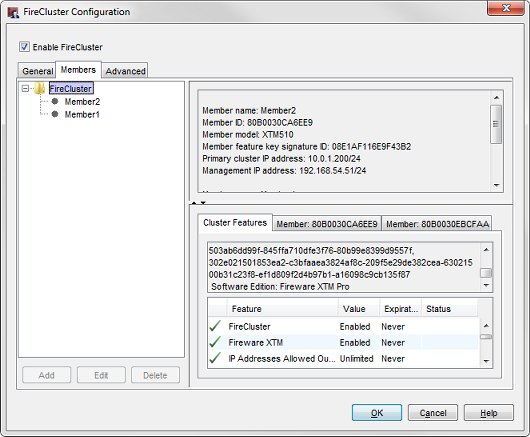Click the Delete member button

pyautogui.click(x=155, y=375)
